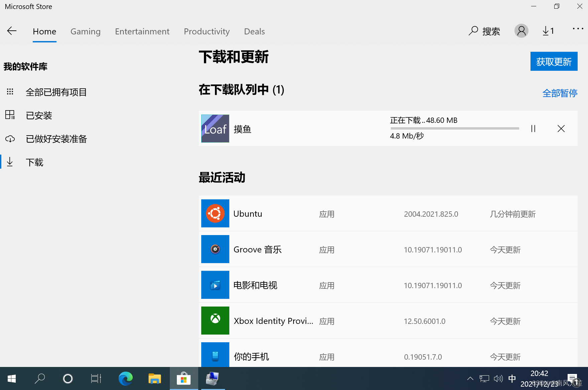Click the 摸鱼 app name
This screenshot has height=390, width=588.
pos(242,129)
